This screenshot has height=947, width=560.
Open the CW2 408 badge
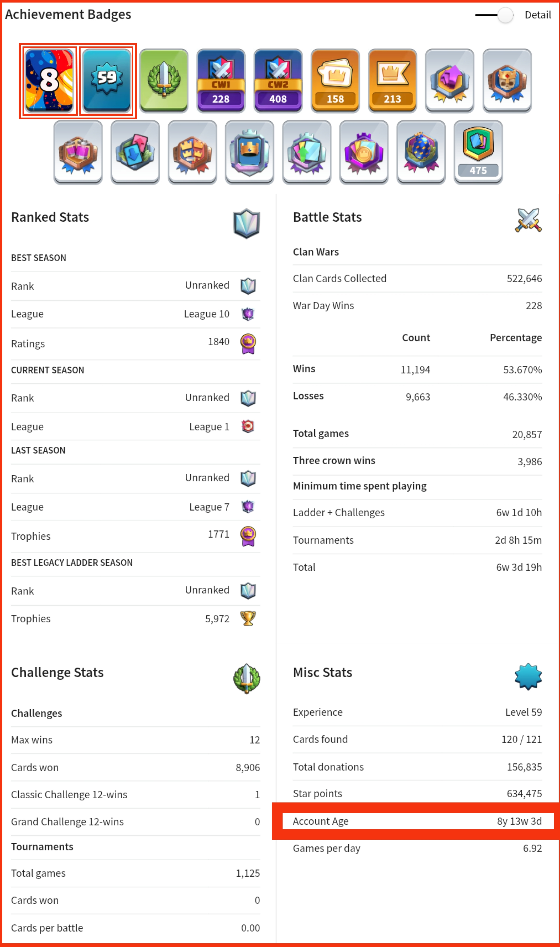pos(278,80)
